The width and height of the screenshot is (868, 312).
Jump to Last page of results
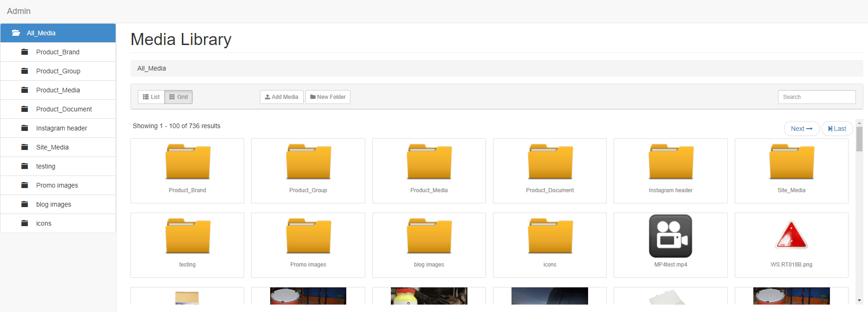tap(837, 129)
